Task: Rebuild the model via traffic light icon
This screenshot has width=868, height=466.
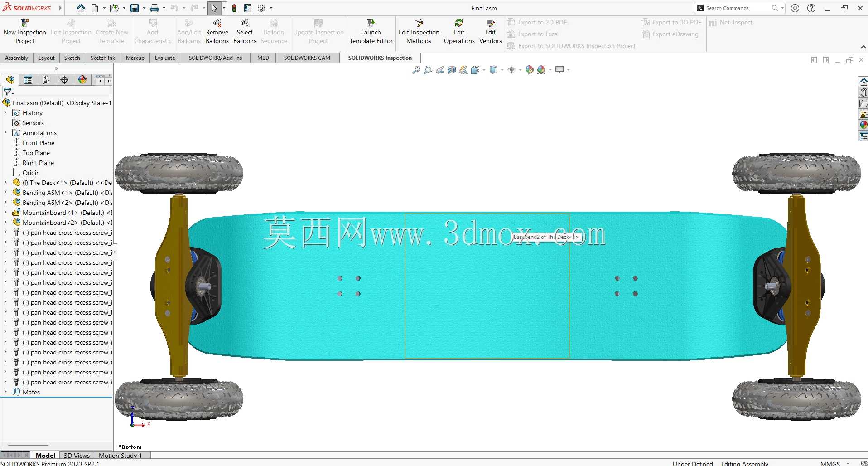Action: [x=234, y=8]
